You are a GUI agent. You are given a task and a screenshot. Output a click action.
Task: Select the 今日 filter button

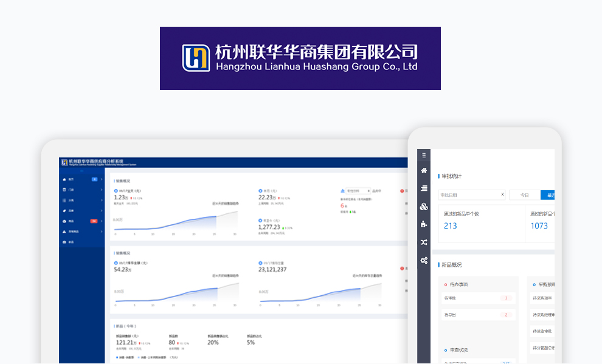[x=524, y=195]
